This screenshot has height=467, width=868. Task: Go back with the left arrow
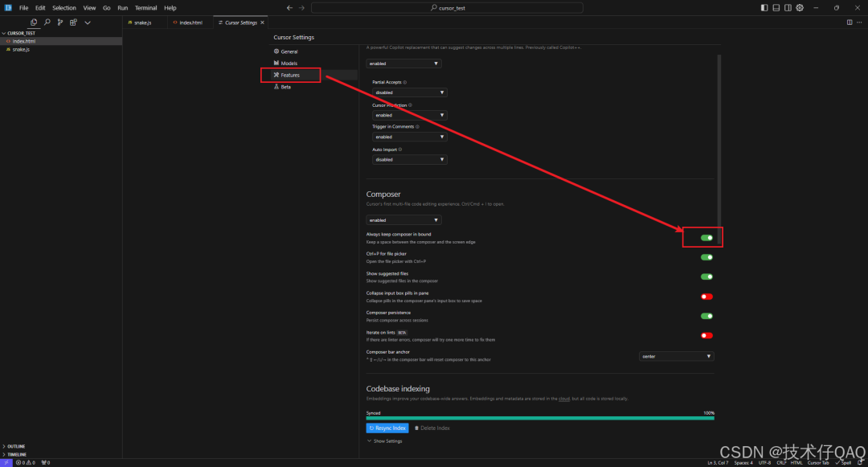(x=289, y=8)
